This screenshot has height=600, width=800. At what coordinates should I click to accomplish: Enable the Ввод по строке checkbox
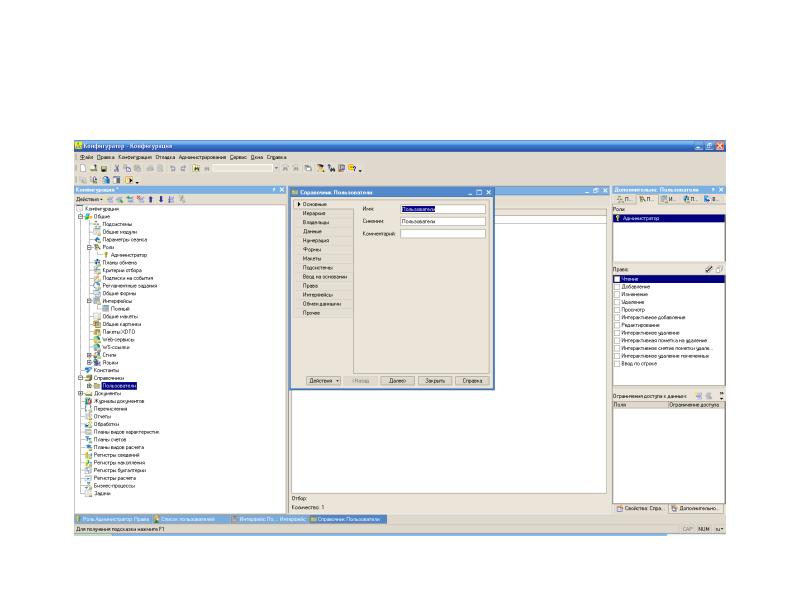617,364
